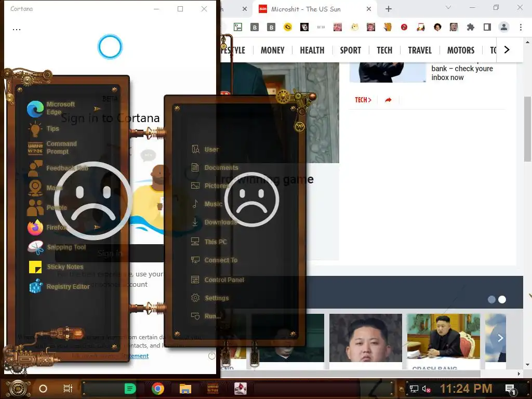Expand the Firefox jump list arrow
This screenshot has height=399, width=532.
tap(97, 227)
